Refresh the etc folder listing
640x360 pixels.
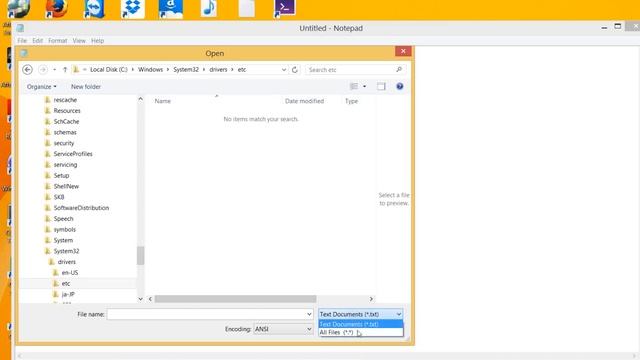tap(295, 70)
